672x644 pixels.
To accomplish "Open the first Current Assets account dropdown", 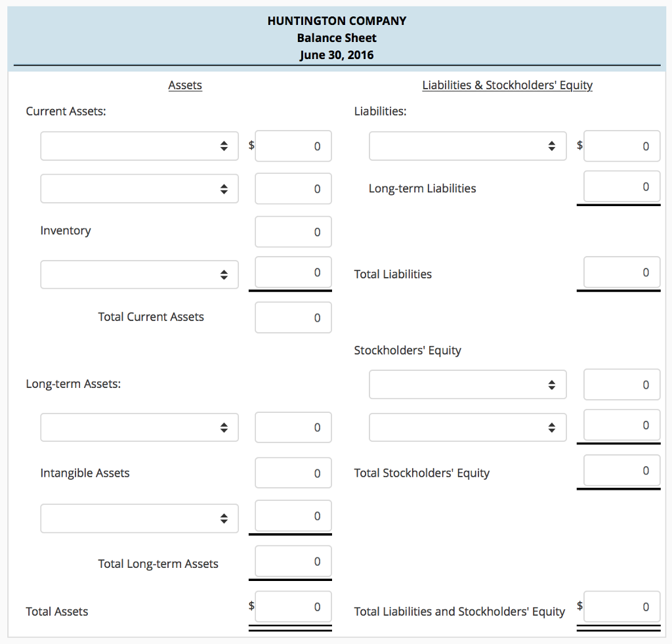I will coord(139,146).
